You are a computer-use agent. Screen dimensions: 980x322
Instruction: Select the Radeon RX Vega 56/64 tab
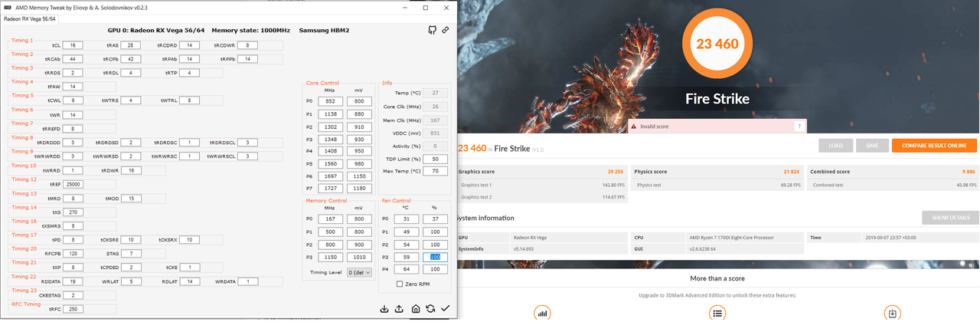click(28, 18)
